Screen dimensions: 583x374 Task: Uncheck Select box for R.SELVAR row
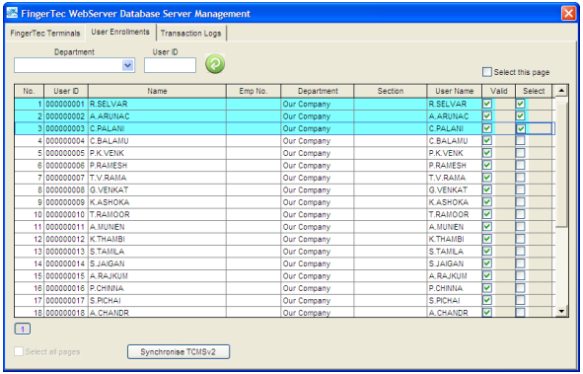click(521, 104)
